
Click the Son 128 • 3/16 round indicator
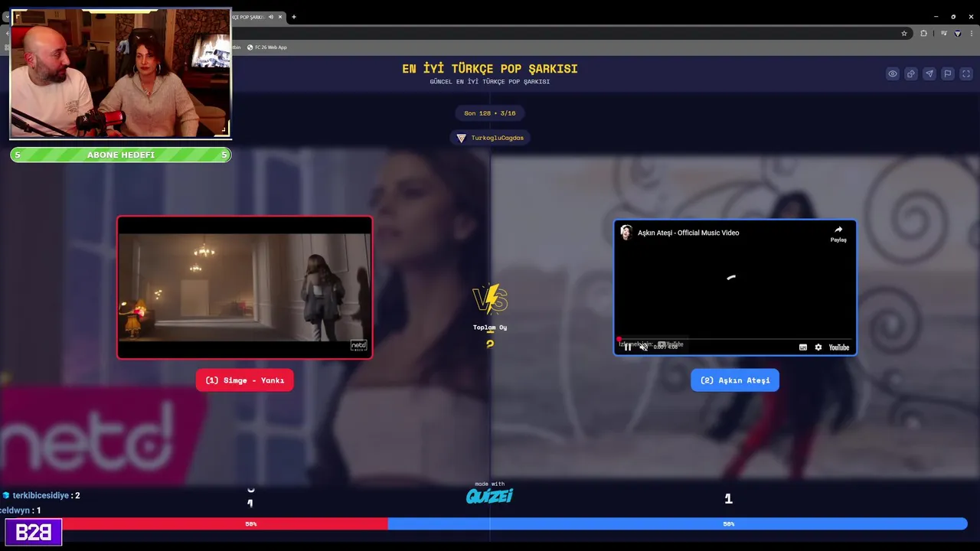pos(490,113)
